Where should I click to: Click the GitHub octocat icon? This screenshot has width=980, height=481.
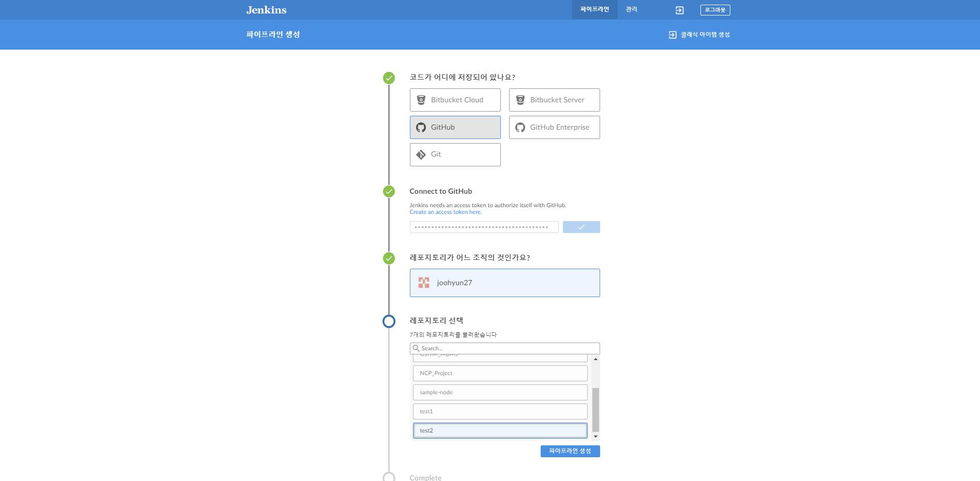click(x=421, y=128)
